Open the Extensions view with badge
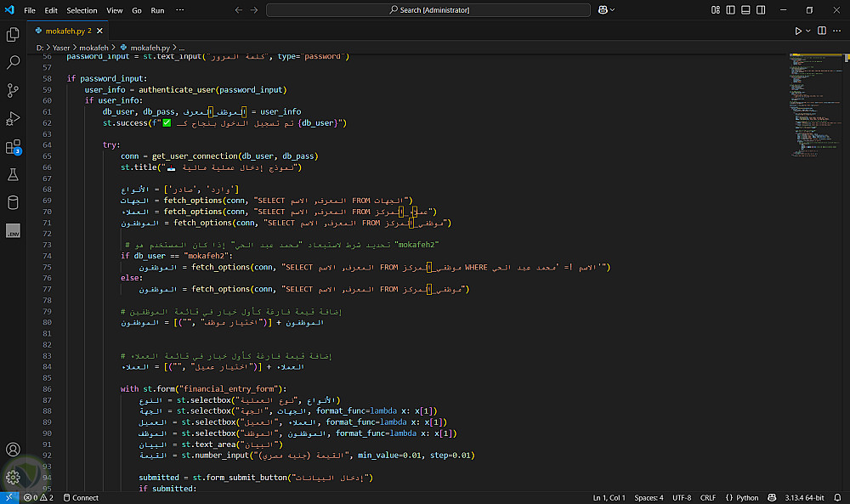850x504 pixels. coord(13,146)
